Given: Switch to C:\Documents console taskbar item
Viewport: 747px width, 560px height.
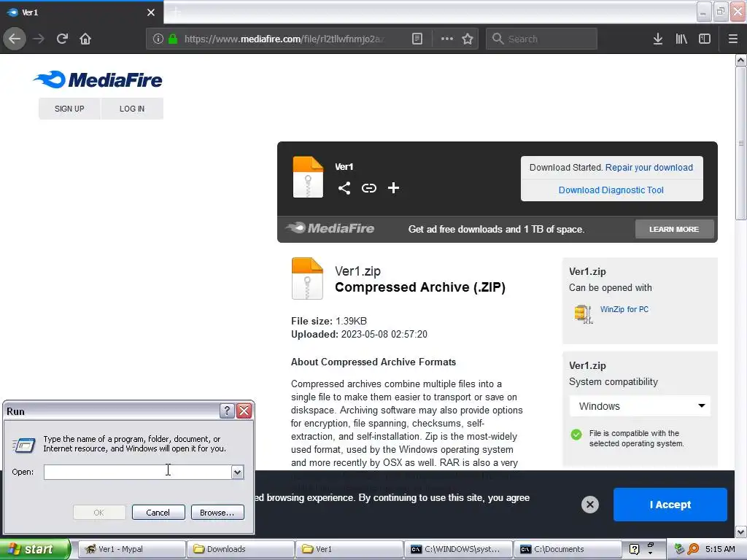Looking at the screenshot, I should [568, 549].
